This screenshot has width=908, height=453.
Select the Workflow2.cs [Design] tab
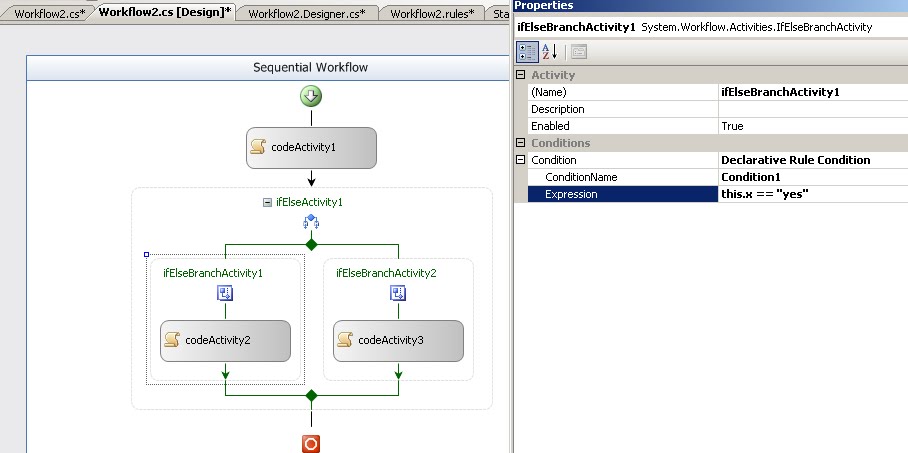pyautogui.click(x=165, y=12)
